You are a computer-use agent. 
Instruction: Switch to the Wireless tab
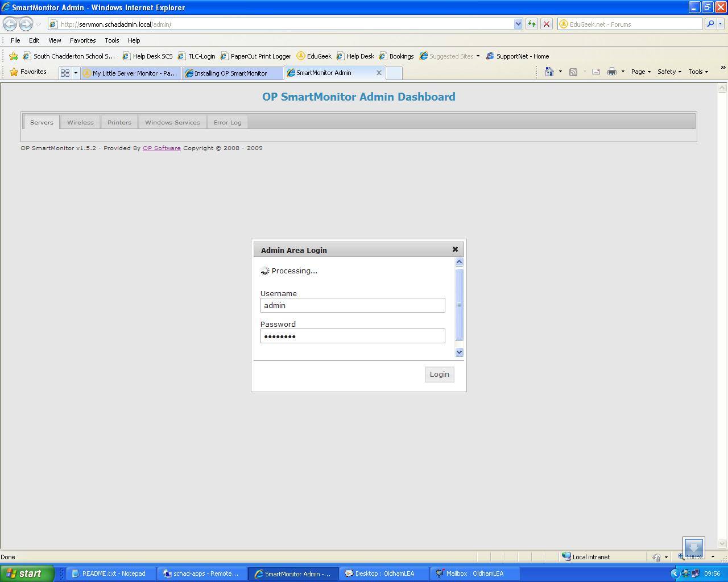(80, 122)
